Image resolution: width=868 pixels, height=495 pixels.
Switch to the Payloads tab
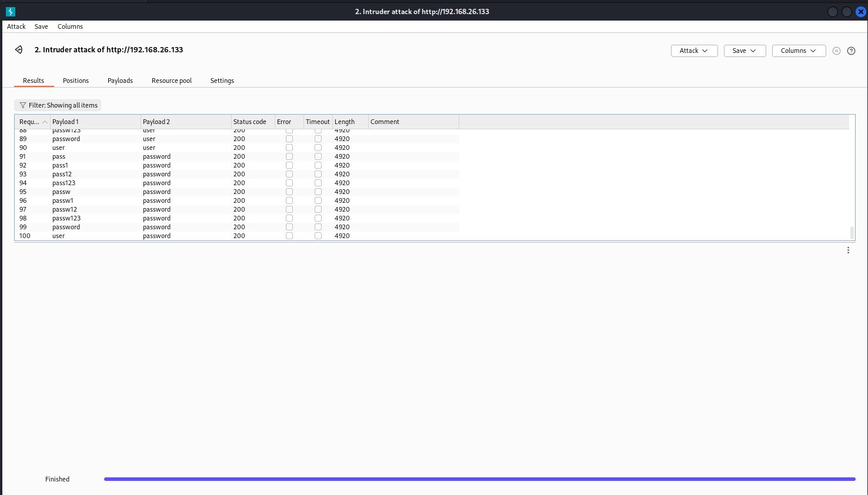pos(120,81)
